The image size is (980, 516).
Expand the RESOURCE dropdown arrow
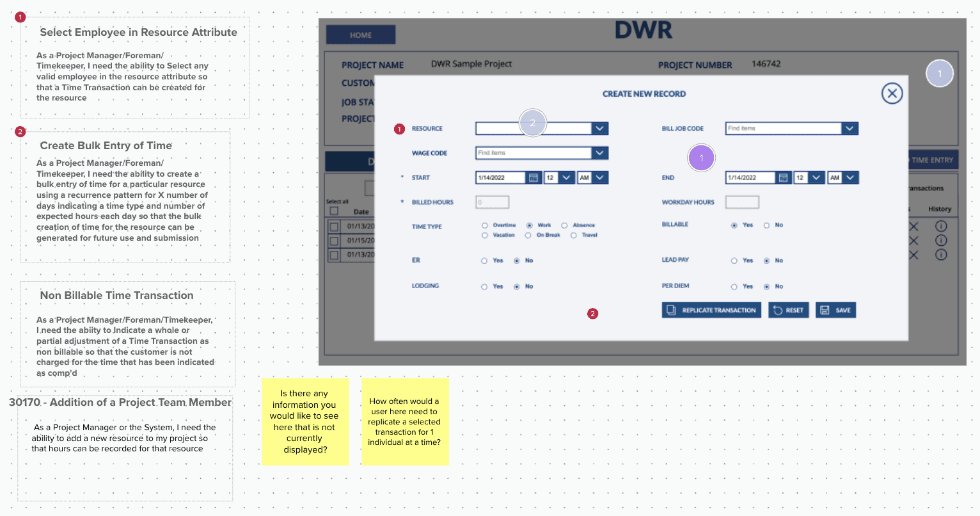pyautogui.click(x=599, y=129)
